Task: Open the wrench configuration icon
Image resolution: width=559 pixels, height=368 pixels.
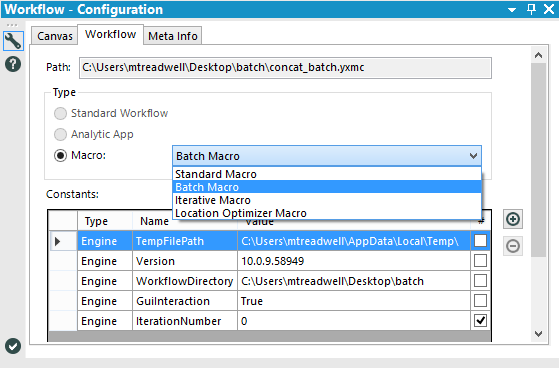Action: 13,41
